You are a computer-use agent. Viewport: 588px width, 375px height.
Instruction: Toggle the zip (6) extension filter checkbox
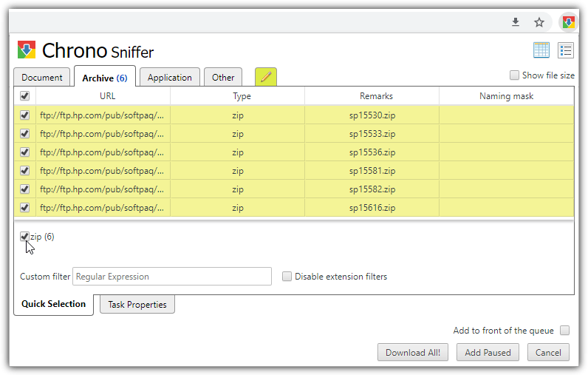[x=25, y=237]
